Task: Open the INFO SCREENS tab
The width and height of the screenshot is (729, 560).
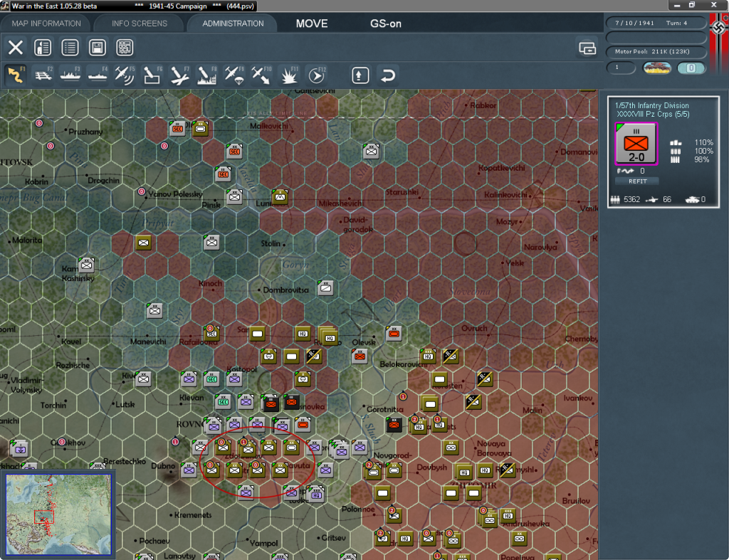Action: coord(139,23)
